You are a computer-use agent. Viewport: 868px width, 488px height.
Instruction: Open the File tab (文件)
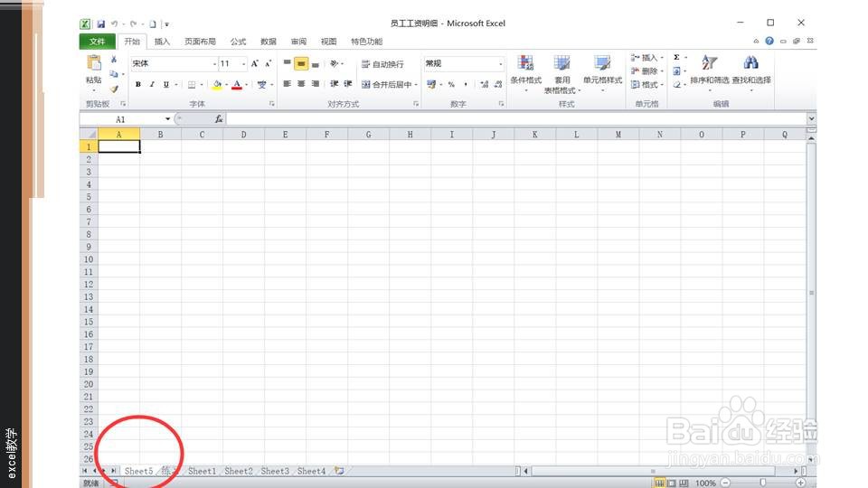pyautogui.click(x=97, y=42)
